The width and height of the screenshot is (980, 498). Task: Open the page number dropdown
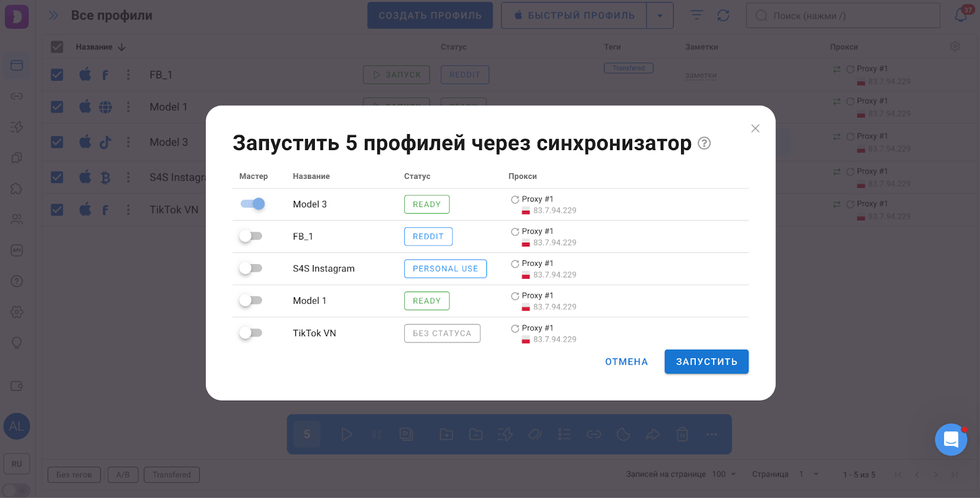click(x=809, y=475)
